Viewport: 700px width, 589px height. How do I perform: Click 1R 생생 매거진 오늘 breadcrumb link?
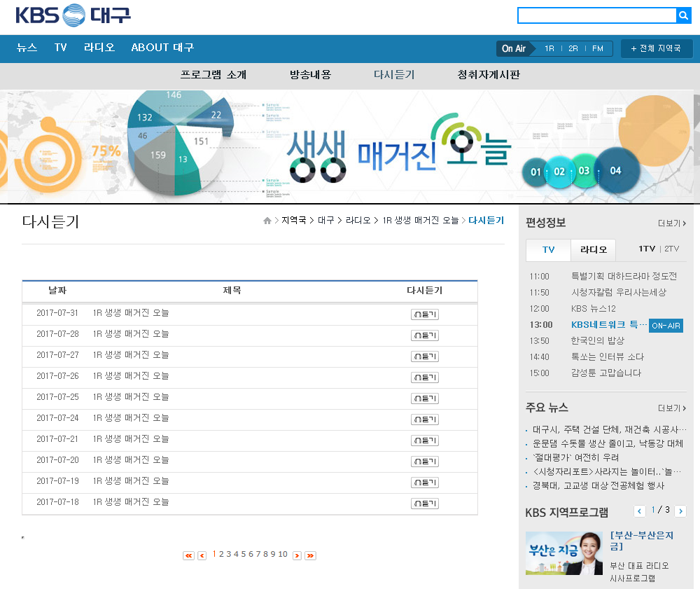[421, 220]
